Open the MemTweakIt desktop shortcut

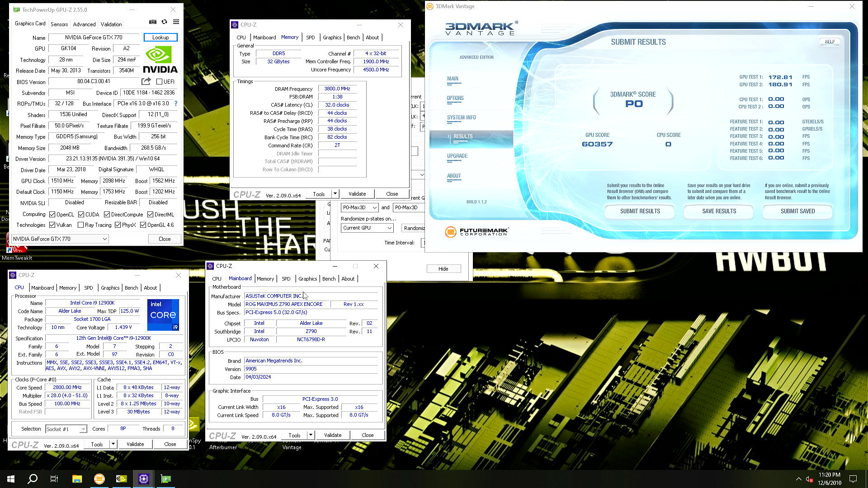coord(17,247)
